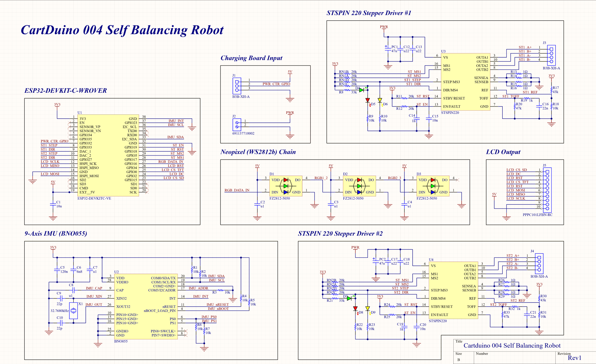Click the U4 STSPIN220 driver chip
Image resolution: width=596 pixels, height=364 pixels.
[x=453, y=290]
